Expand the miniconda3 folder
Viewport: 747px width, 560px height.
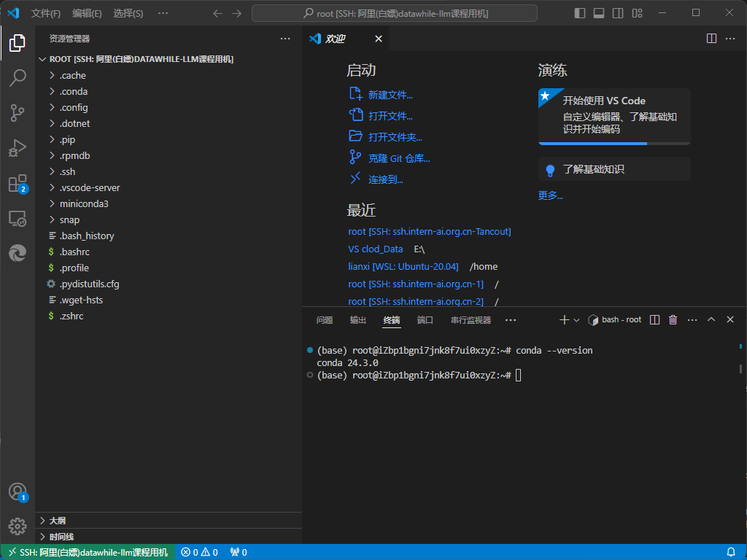pyautogui.click(x=84, y=203)
